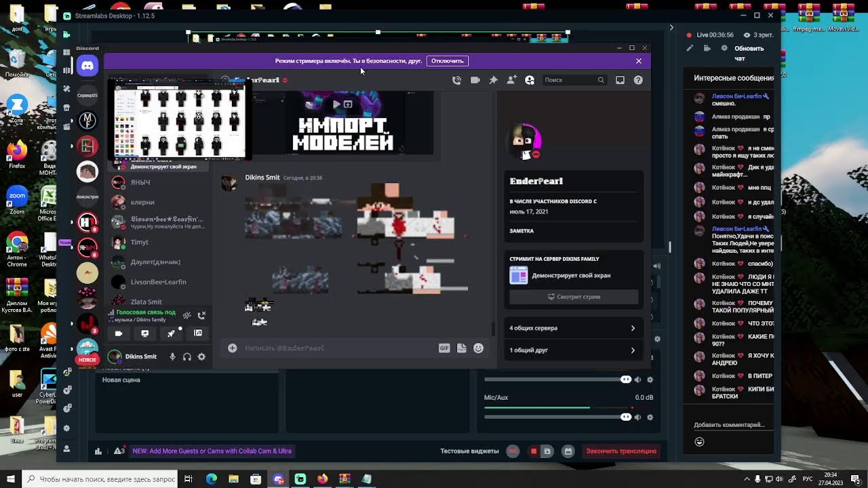Toggle noise suppression icon in voice panel
Screen dimensions: 868x488
click(187, 315)
